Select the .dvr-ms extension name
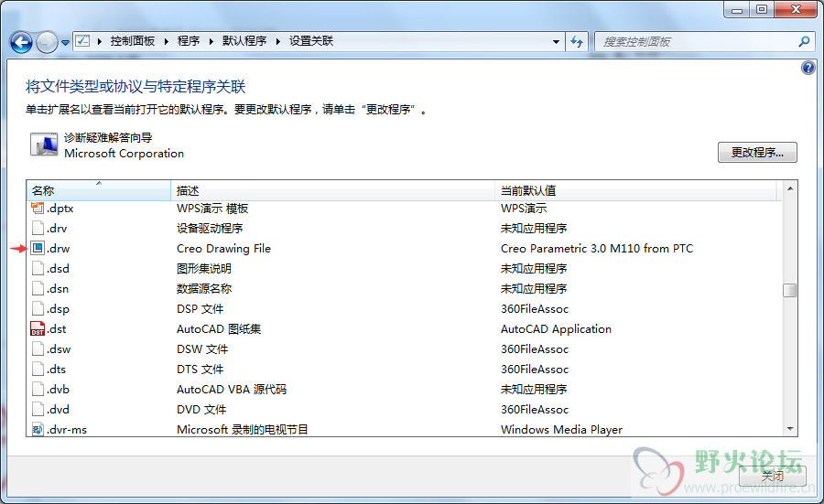 [67, 429]
